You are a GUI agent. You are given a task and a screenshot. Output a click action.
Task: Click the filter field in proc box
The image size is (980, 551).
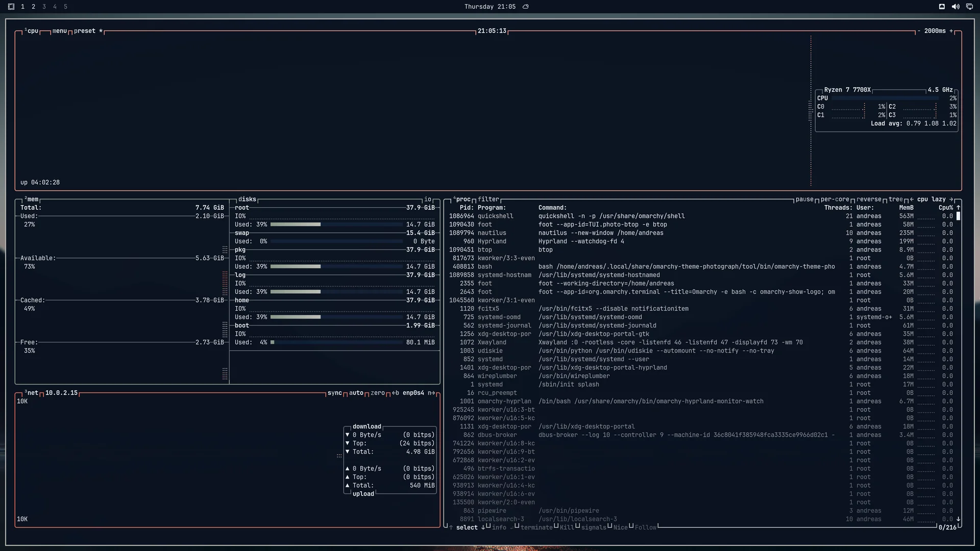point(488,199)
